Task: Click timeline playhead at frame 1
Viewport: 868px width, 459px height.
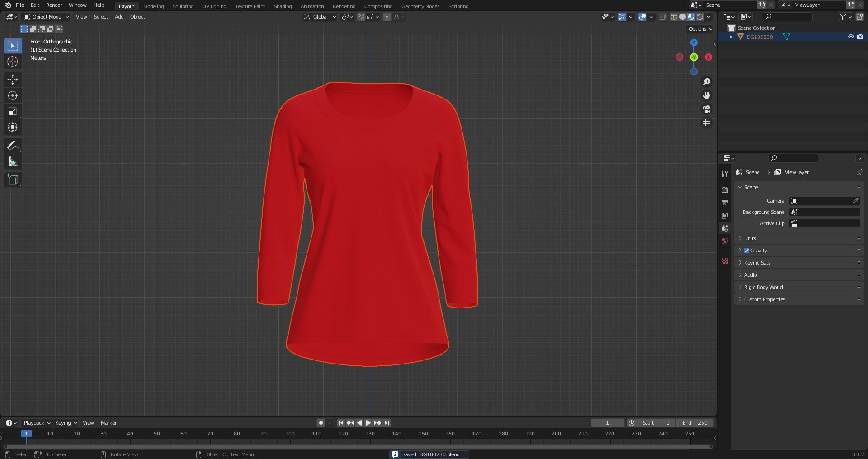Action: 26,434
